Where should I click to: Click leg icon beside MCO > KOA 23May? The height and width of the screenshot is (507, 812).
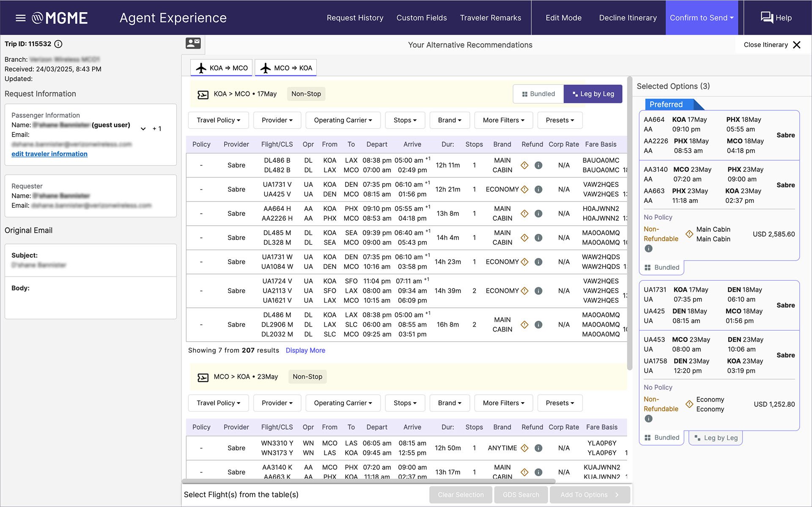203,377
